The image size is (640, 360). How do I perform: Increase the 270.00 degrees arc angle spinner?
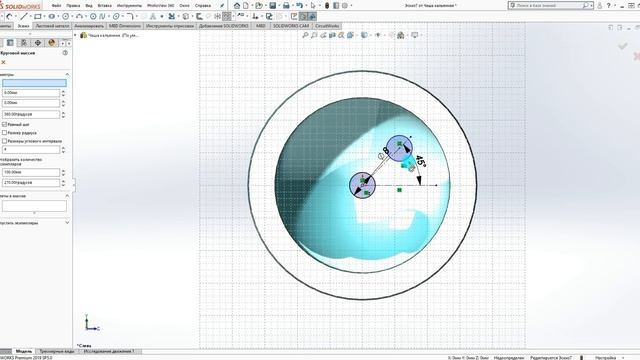pyautogui.click(x=63, y=181)
